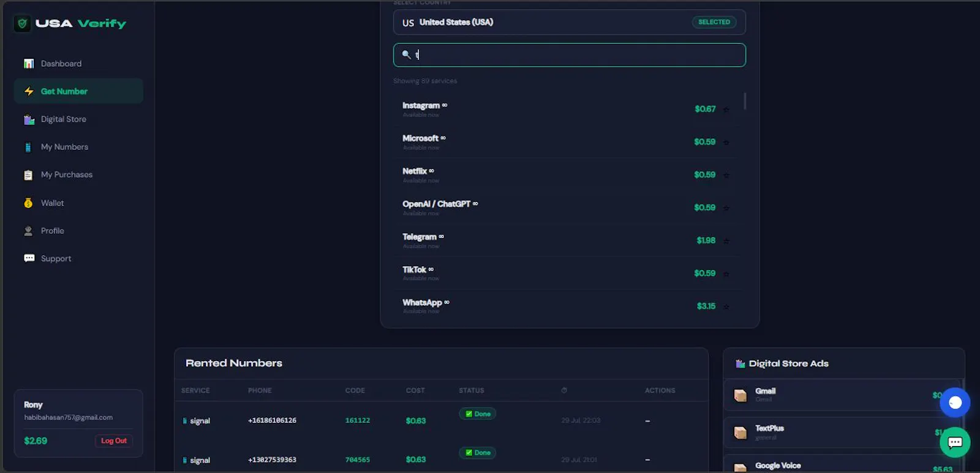Click phone number +16186106126
The height and width of the screenshot is (473, 980).
(x=272, y=420)
